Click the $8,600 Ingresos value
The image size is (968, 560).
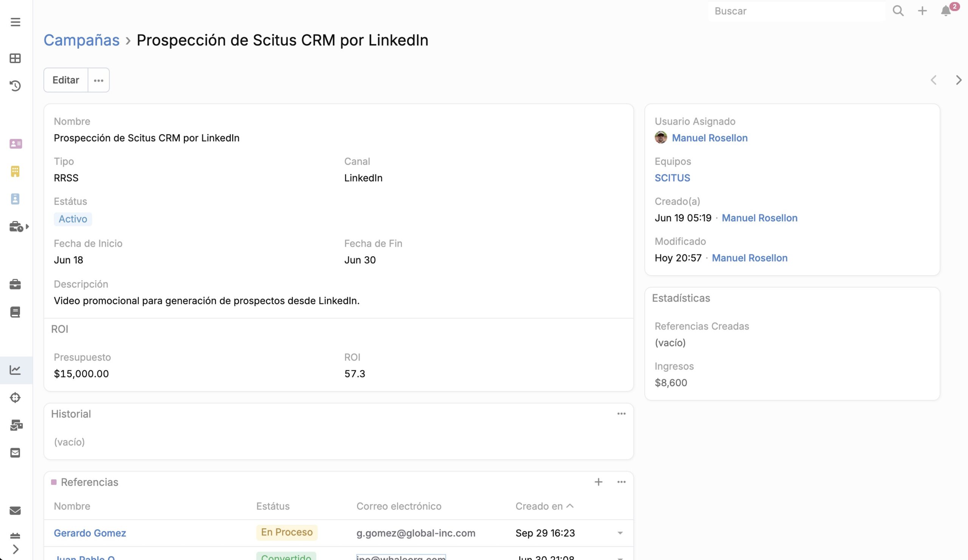[671, 383]
